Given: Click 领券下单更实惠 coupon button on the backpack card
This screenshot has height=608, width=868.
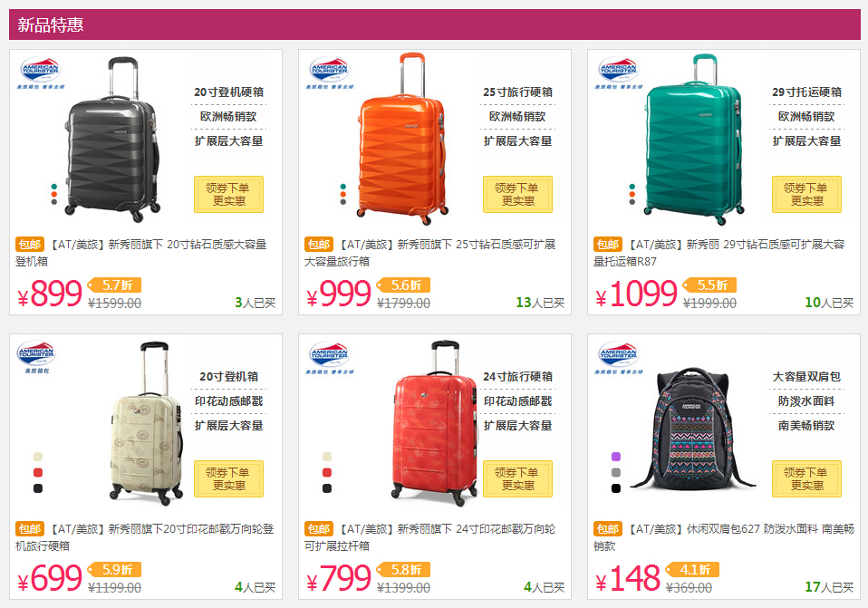Looking at the screenshot, I should 806,479.
